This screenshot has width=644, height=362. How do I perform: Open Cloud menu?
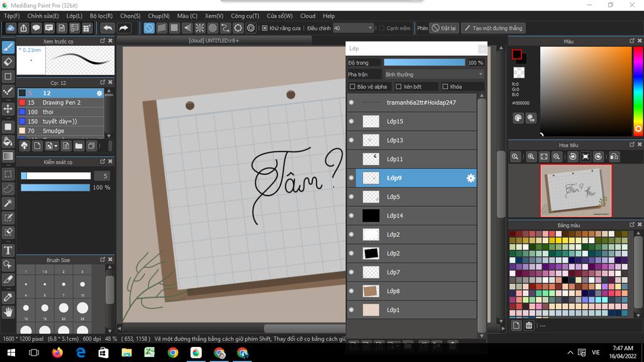click(308, 16)
